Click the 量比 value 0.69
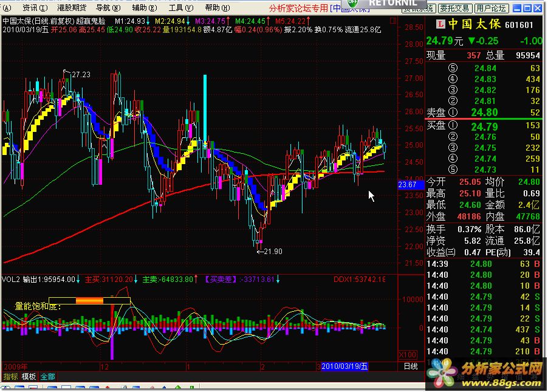The image size is (548, 392). tap(531, 193)
